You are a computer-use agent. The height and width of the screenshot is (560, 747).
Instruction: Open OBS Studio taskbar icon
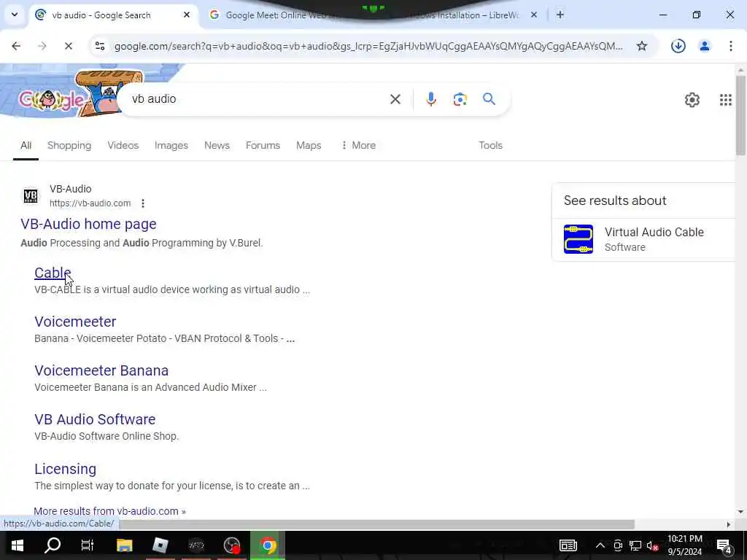coord(232,545)
